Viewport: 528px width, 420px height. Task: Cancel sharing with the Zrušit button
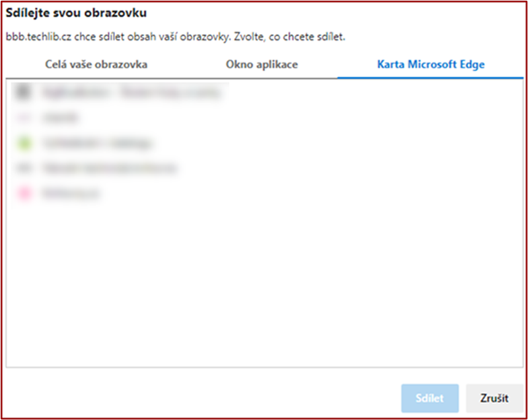tap(494, 398)
